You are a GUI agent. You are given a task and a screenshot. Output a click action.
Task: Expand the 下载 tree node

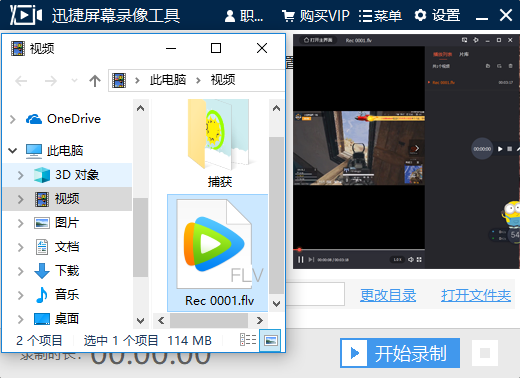pos(21,271)
